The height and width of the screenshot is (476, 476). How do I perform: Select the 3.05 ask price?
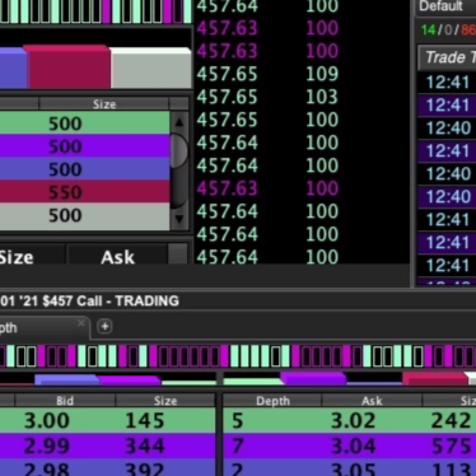353,469
